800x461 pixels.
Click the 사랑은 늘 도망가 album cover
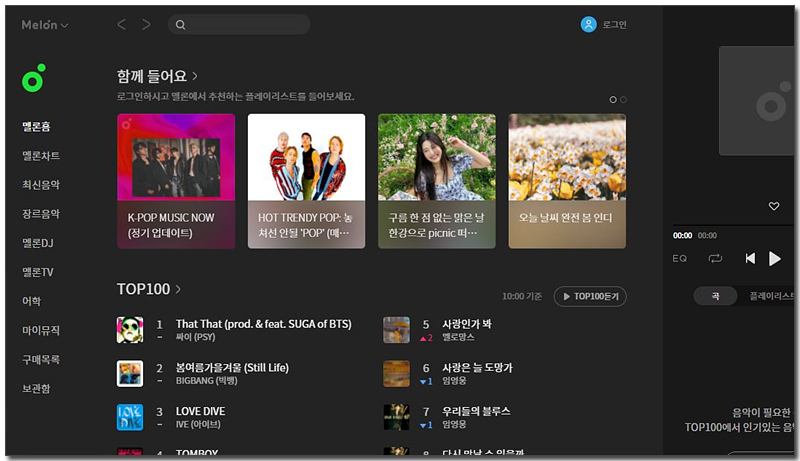tap(396, 373)
